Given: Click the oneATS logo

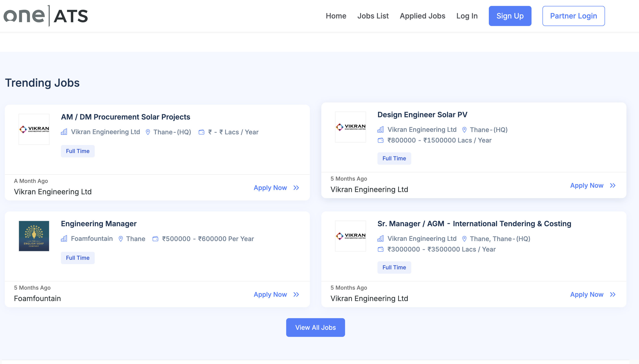Looking at the screenshot, I should coord(45,16).
